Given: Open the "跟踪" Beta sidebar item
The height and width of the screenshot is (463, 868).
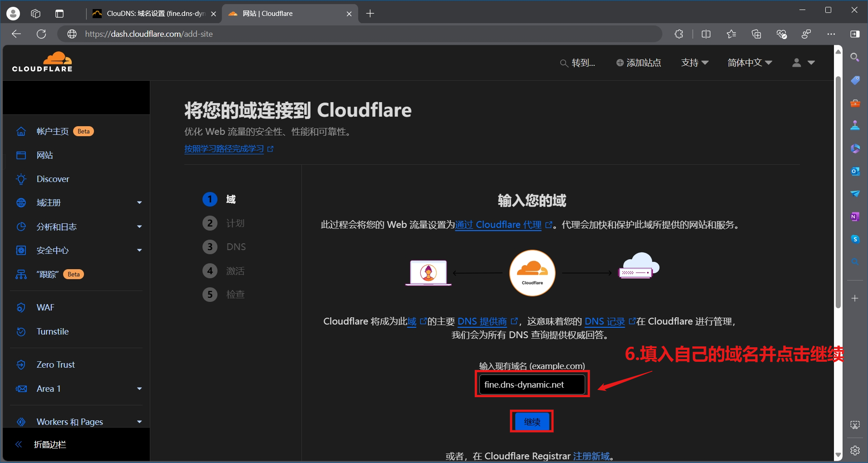Looking at the screenshot, I should (x=50, y=274).
